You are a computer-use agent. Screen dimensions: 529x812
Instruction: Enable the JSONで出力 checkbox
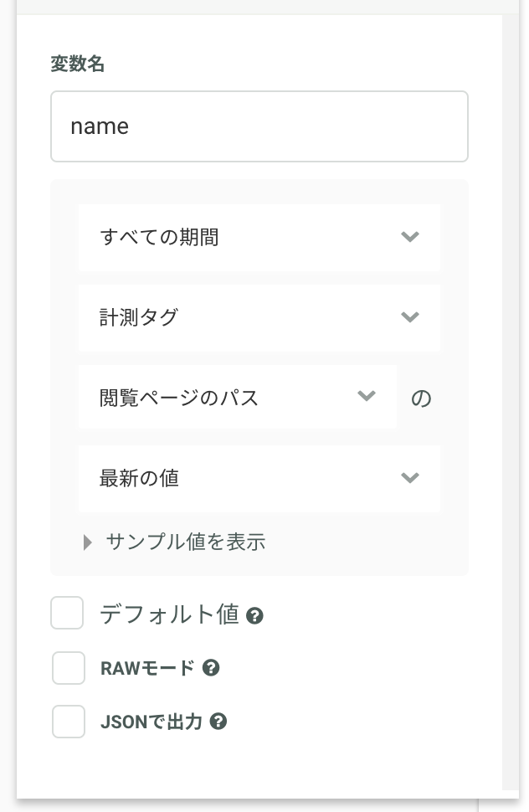point(69,722)
